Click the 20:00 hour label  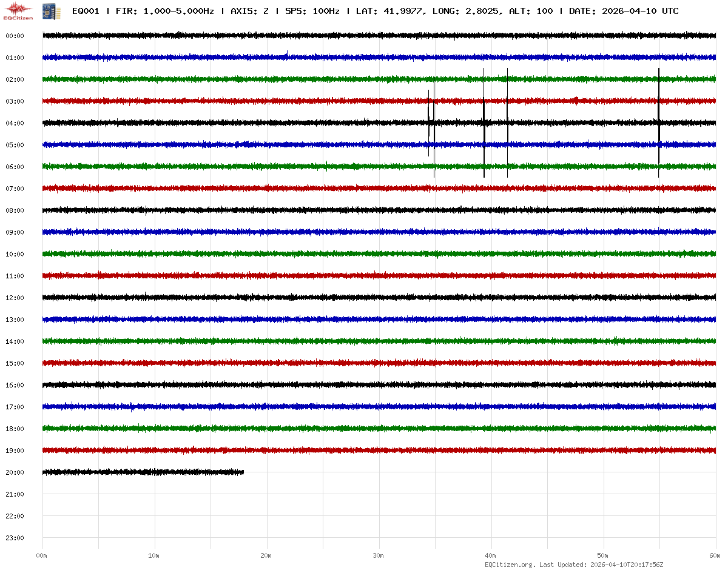pyautogui.click(x=15, y=472)
